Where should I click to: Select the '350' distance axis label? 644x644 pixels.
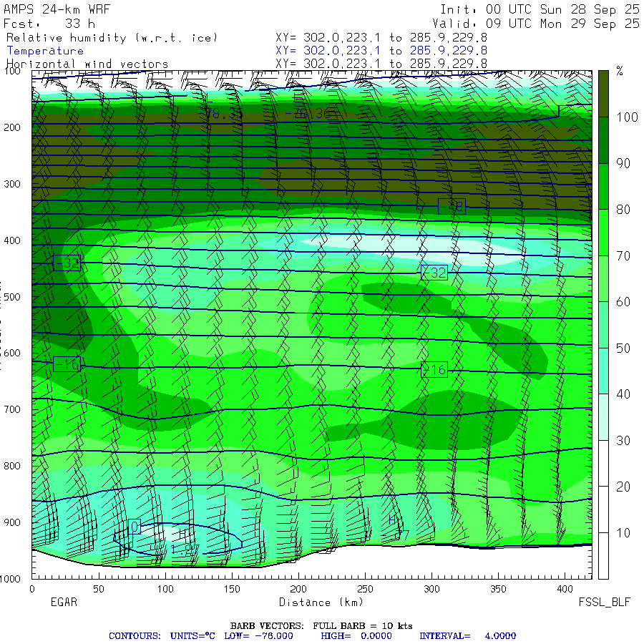(x=498, y=590)
